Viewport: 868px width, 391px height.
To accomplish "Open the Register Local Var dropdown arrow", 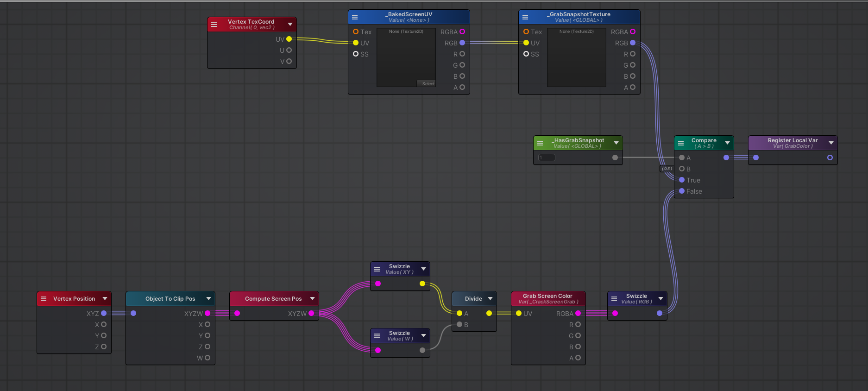I will [831, 143].
